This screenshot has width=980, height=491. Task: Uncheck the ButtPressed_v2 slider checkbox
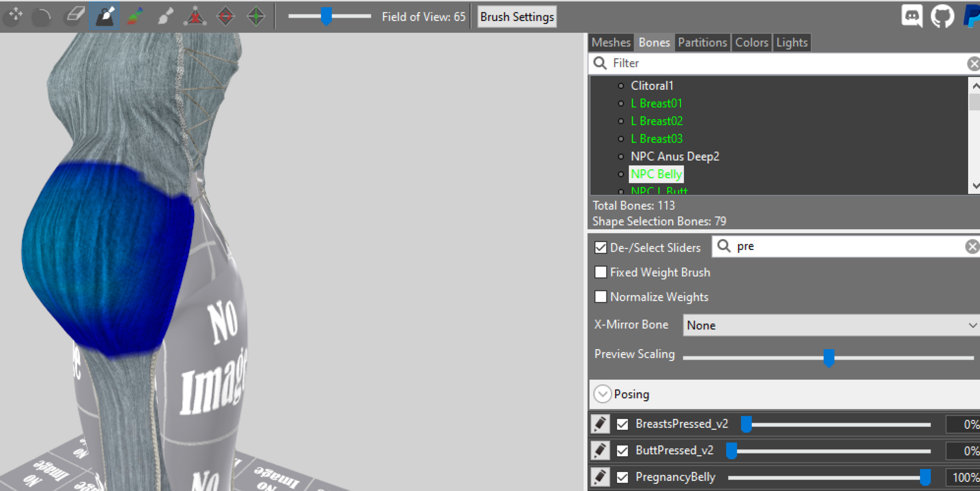coord(622,451)
